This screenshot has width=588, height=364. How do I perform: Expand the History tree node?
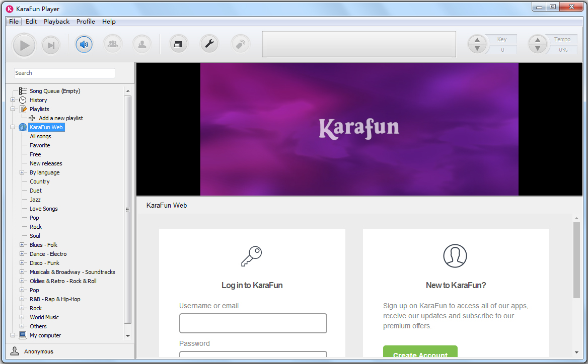[x=13, y=100]
